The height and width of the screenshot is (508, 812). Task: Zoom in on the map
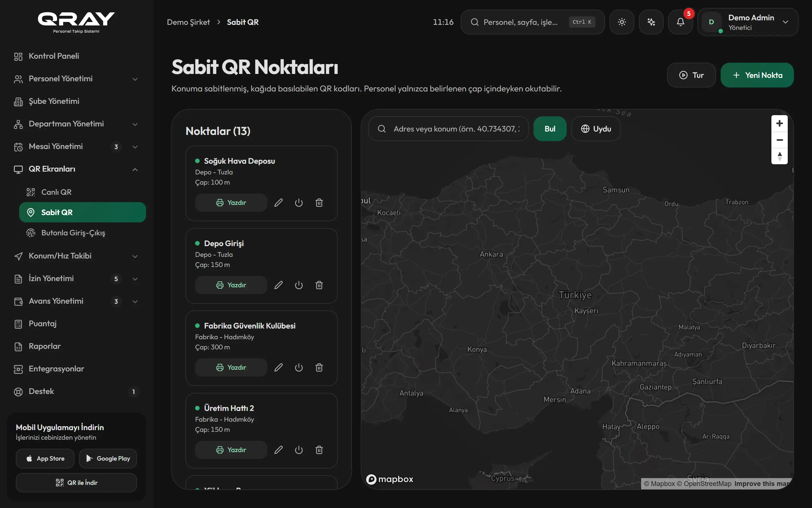780,123
